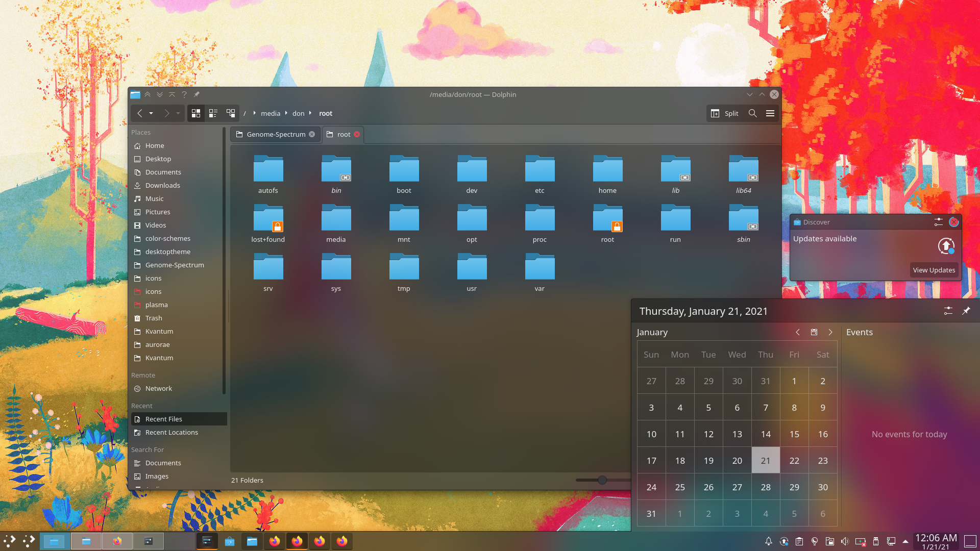
Task: Open the back history dropdown arrow
Action: (x=151, y=113)
